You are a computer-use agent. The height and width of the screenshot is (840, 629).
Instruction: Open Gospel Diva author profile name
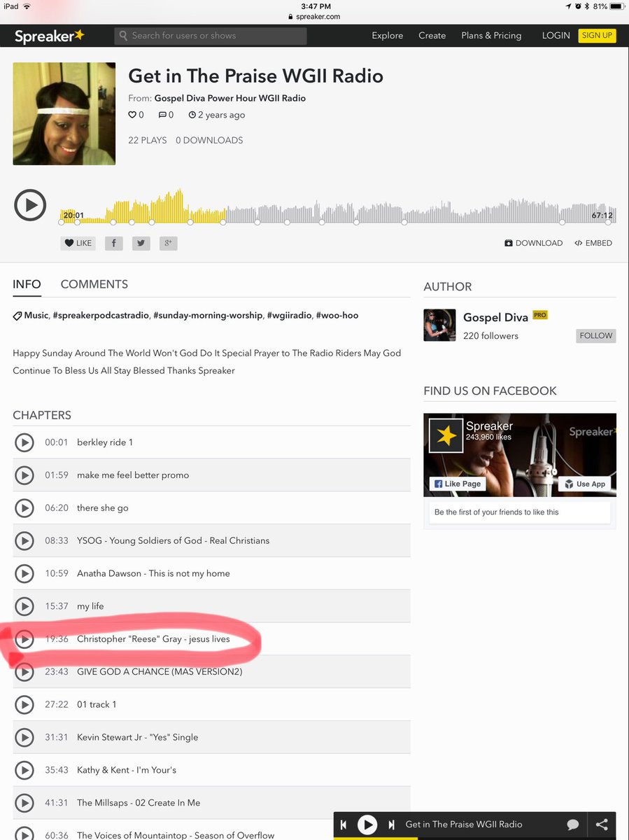coord(495,318)
